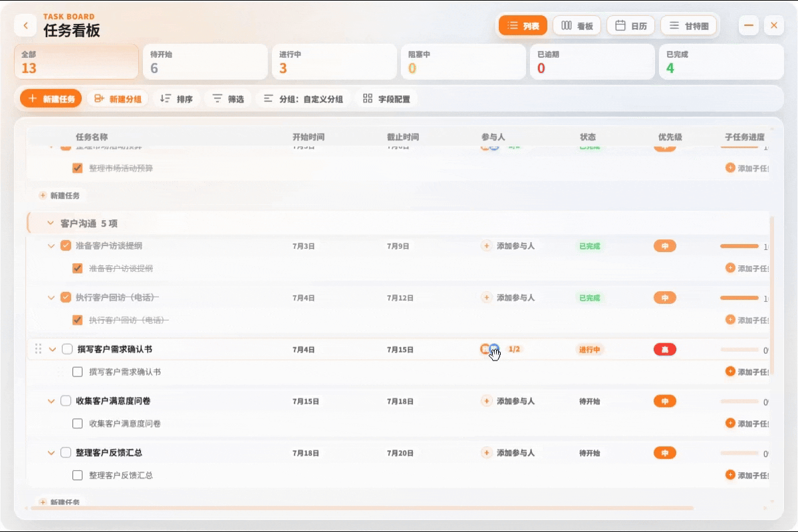Screen dimensions: 798x532
Task: Click 新建任务 orange button in toolbar
Action: point(51,98)
